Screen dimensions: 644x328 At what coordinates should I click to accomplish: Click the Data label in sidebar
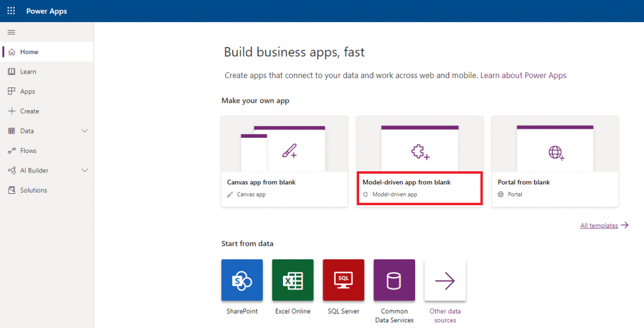[x=27, y=131]
